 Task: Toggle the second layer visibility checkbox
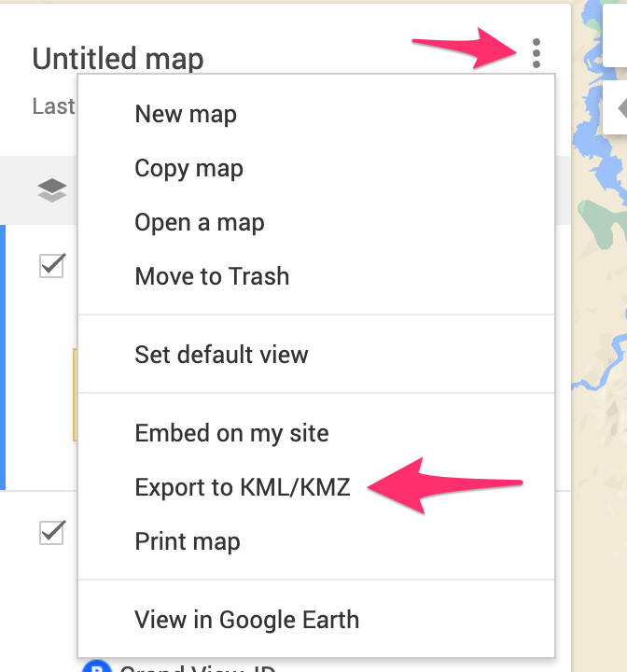point(52,532)
